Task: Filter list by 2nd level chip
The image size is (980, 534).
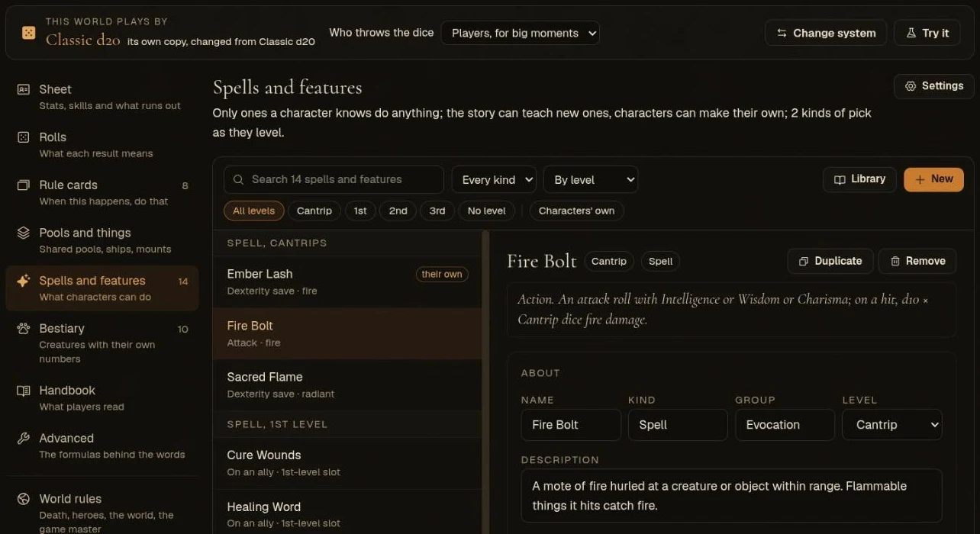Action: point(398,211)
